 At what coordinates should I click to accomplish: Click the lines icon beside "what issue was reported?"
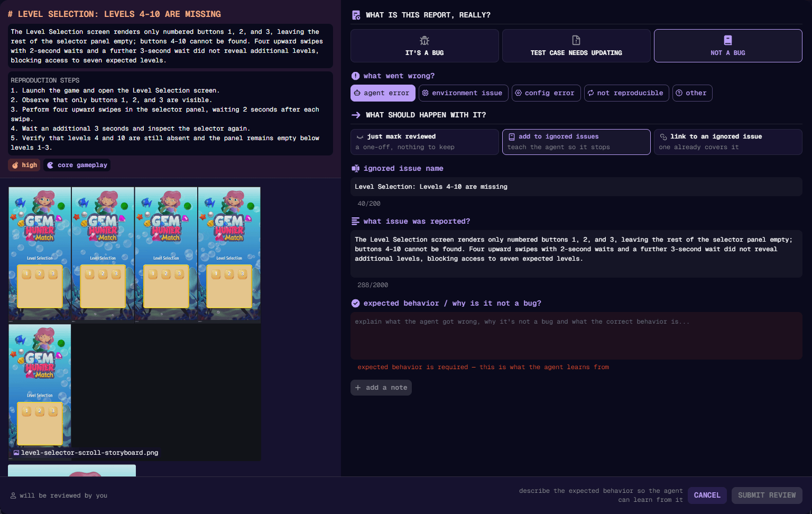356,222
